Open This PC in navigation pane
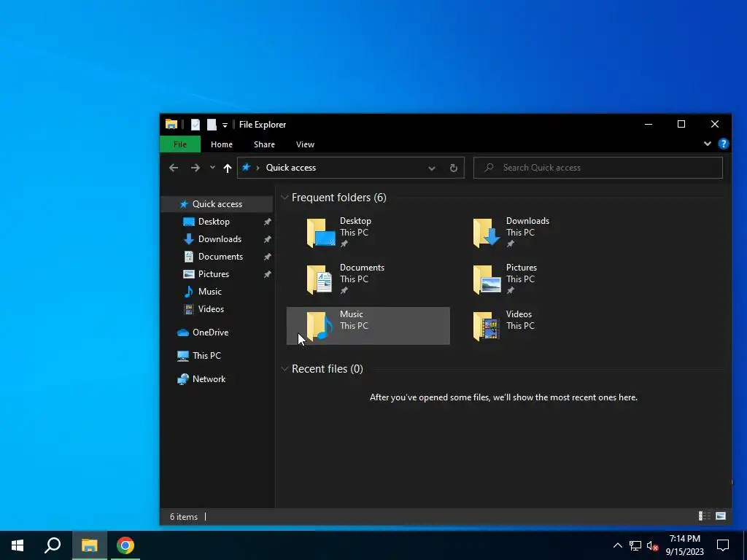 coord(206,356)
